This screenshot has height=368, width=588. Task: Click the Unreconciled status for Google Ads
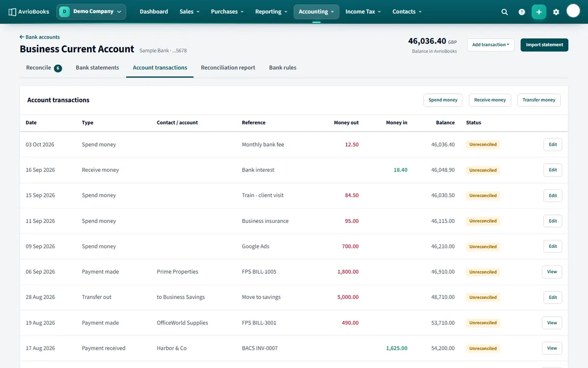click(x=483, y=247)
